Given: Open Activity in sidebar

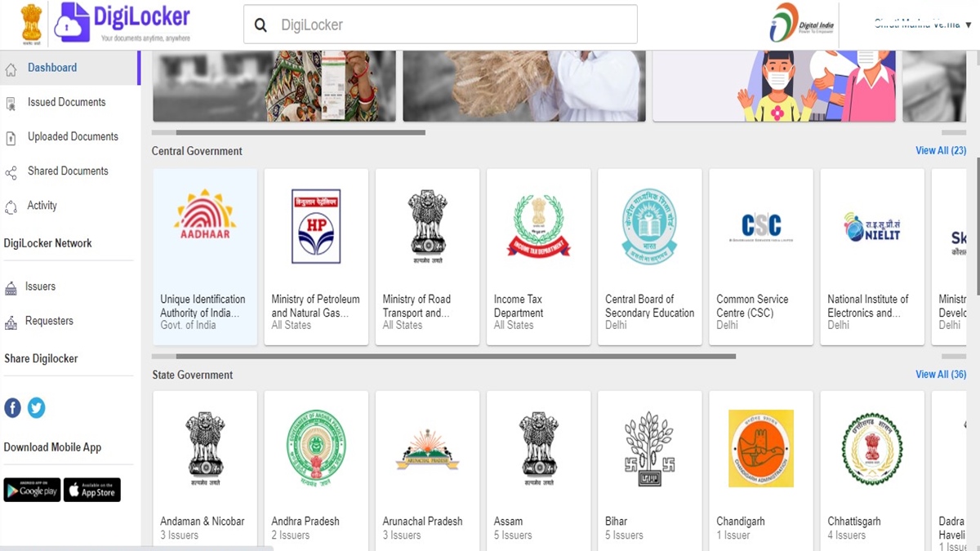Looking at the screenshot, I should (x=42, y=205).
